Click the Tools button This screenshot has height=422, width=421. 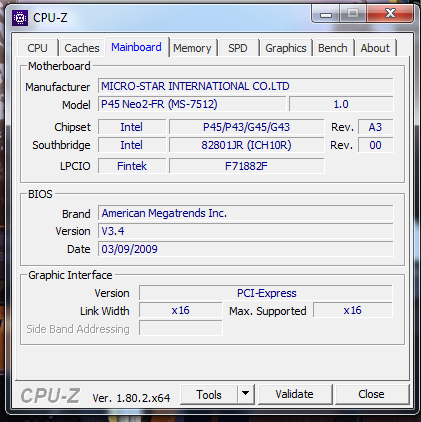pyautogui.click(x=209, y=394)
